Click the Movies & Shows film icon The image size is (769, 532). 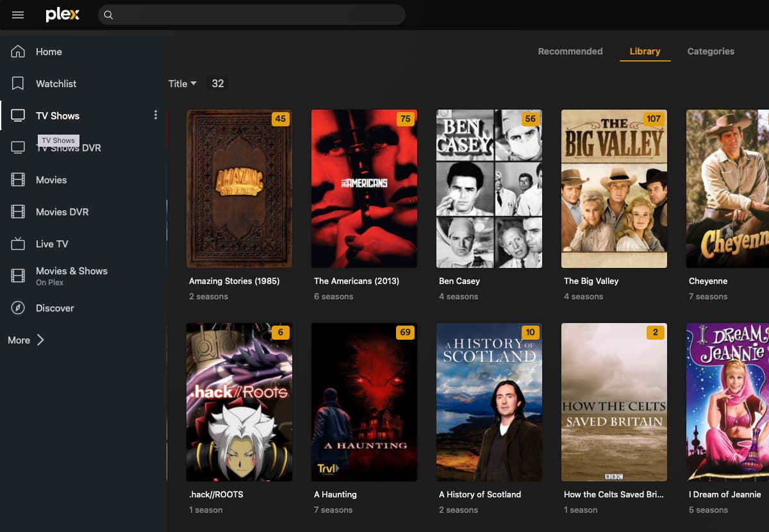[x=18, y=276]
